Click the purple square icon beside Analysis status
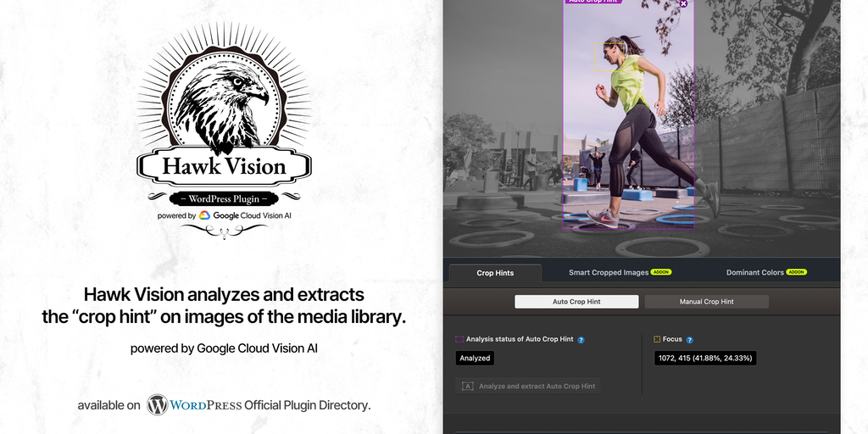Image resolution: width=868 pixels, height=434 pixels. click(x=459, y=339)
